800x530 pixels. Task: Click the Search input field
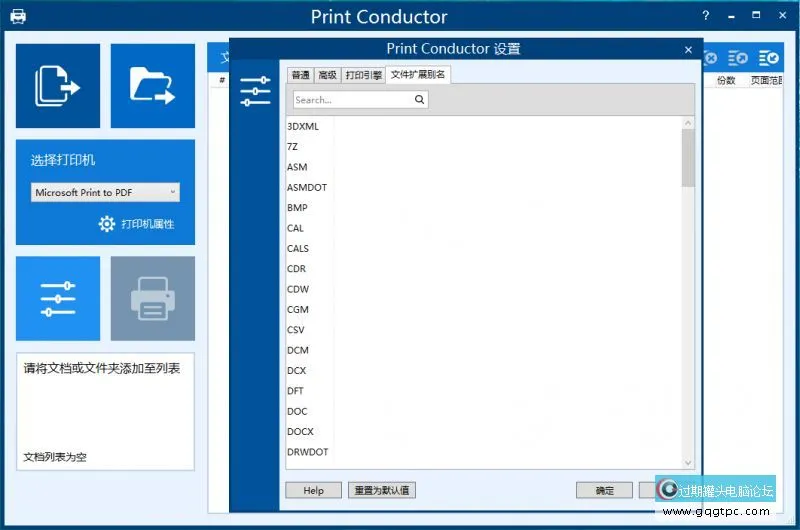(x=352, y=100)
